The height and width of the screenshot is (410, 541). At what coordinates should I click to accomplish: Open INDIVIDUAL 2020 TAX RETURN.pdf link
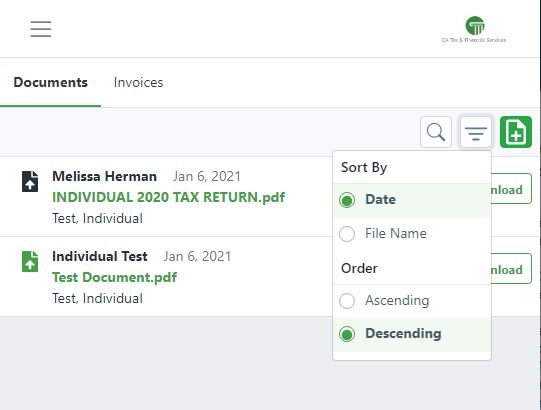click(168, 197)
